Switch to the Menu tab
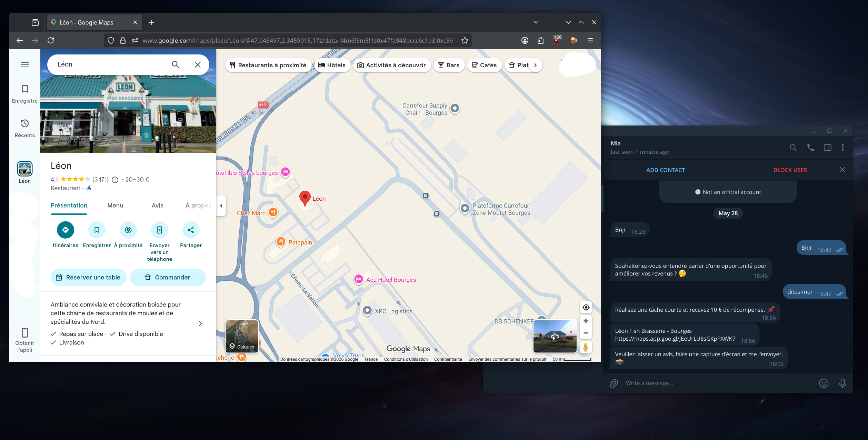Viewport: 868px width, 440px height. 115,206
